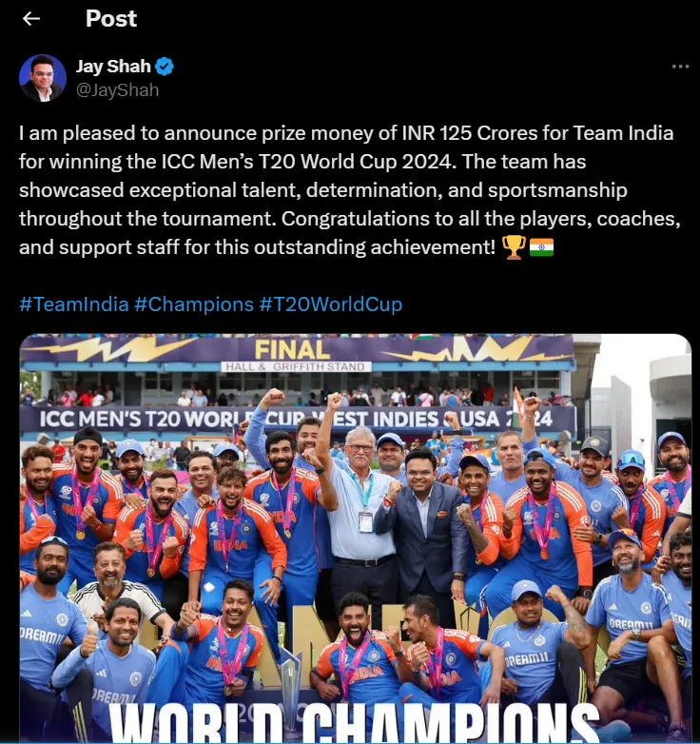Viewport: 700px width, 744px height.
Task: Open the #Champions hashtag
Action: pyautogui.click(x=194, y=304)
